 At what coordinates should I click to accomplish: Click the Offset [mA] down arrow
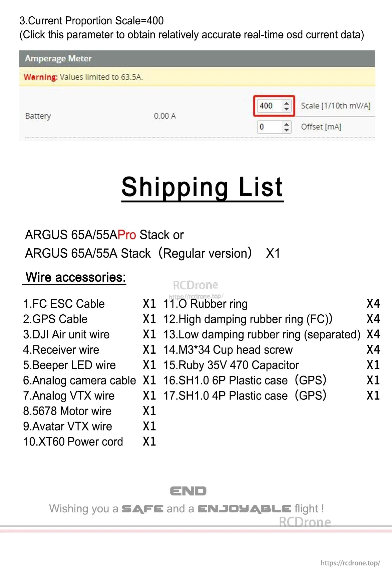coord(286,129)
